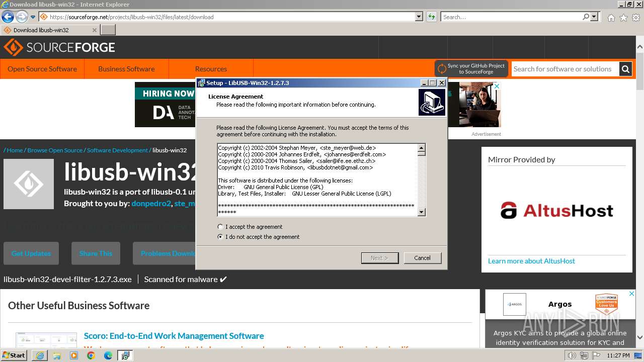Click the search magnifier in the IE search box
Image resolution: width=644 pixels, height=362 pixels.
point(586,17)
